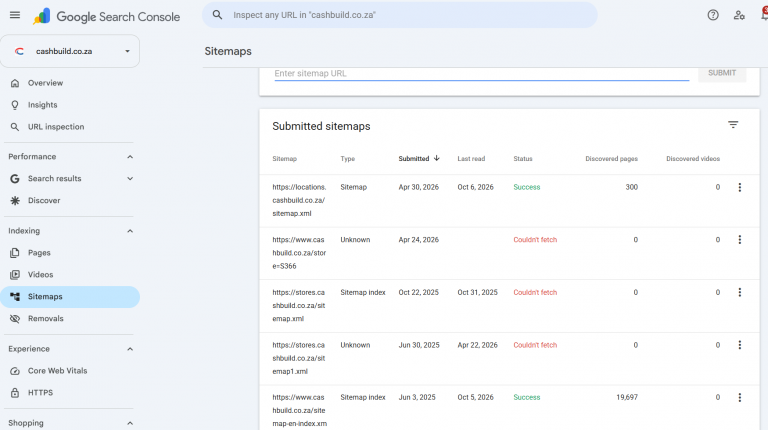Click the Oct 6, 2026 last read date
The width and height of the screenshot is (768, 430).
click(x=475, y=187)
